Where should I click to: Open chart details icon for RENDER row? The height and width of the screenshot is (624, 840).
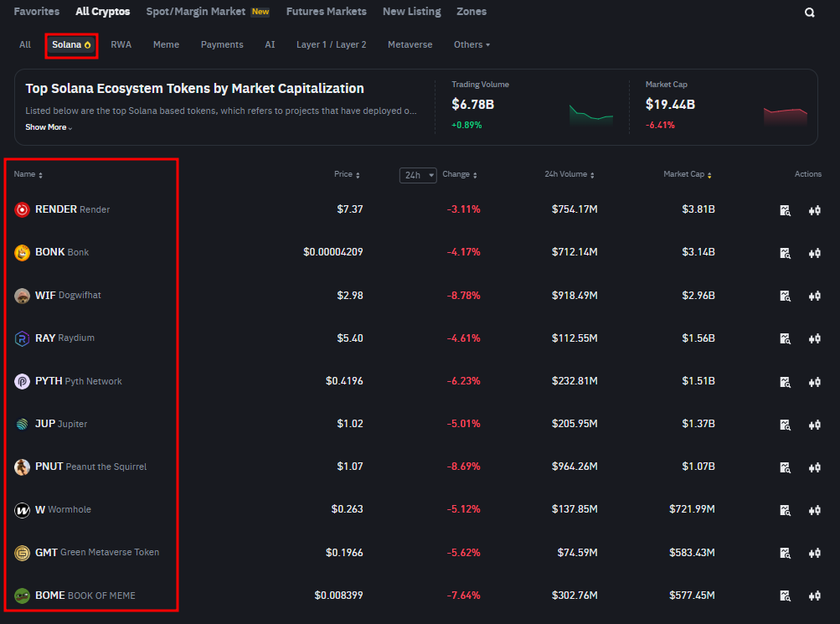[x=785, y=210]
